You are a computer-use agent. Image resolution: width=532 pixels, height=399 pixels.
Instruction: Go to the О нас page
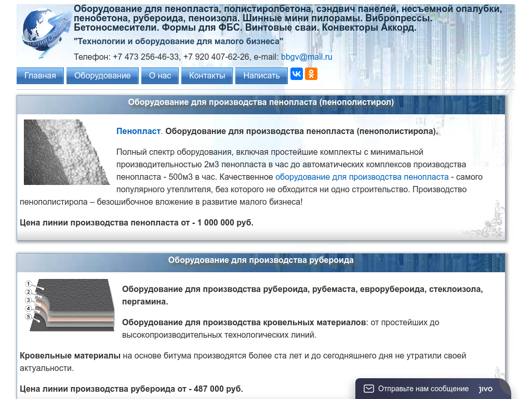(x=160, y=76)
